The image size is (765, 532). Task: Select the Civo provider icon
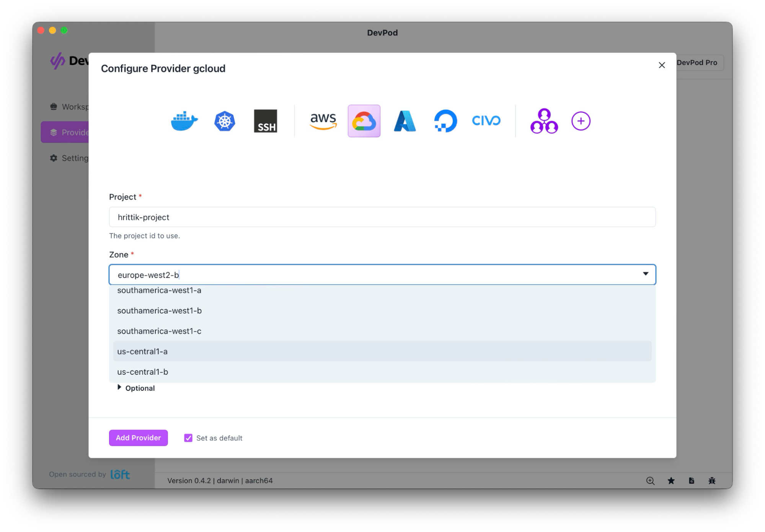pos(486,121)
